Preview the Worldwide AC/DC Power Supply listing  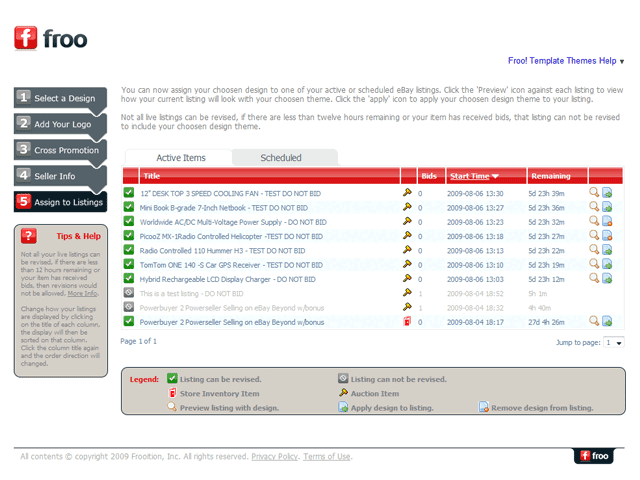[x=594, y=221]
